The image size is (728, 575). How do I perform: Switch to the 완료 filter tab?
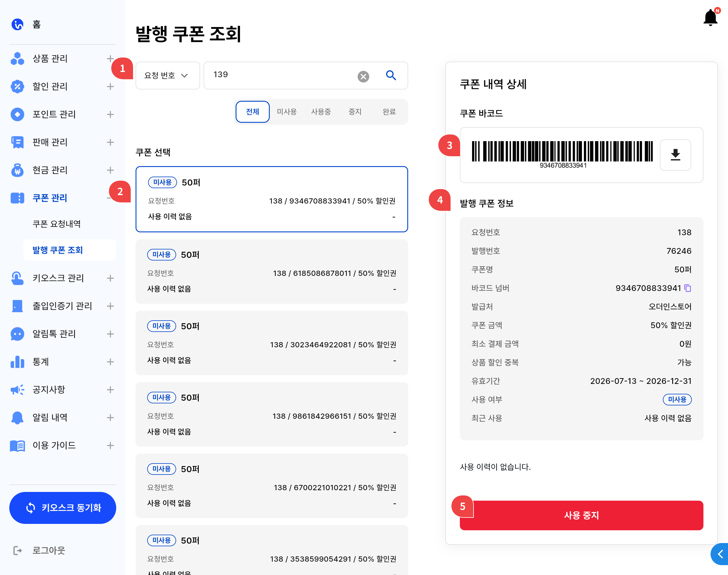pyautogui.click(x=389, y=112)
